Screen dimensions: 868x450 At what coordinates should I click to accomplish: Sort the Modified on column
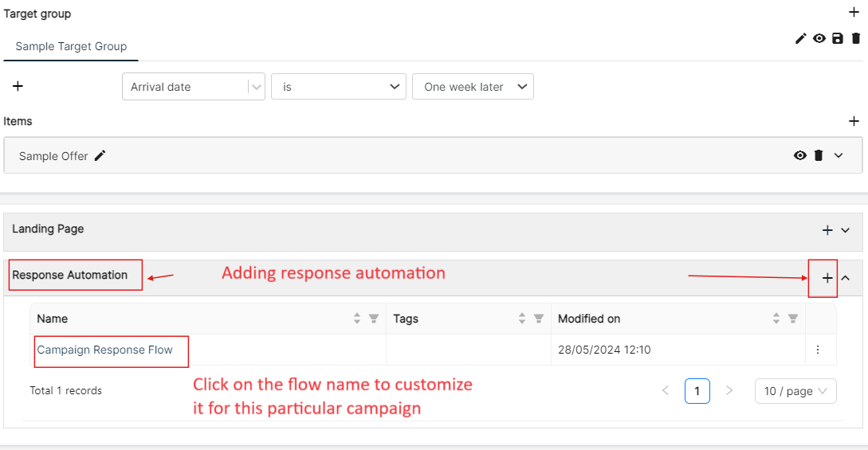click(776, 319)
